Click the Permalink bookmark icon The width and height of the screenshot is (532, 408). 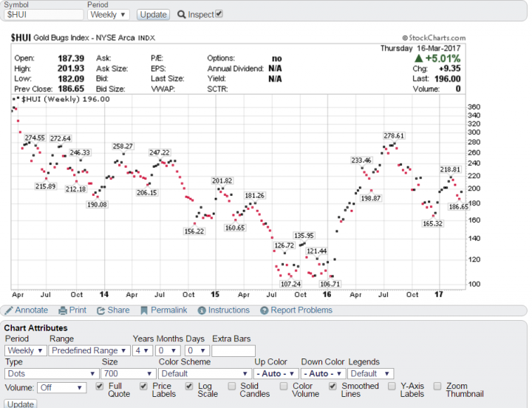[x=144, y=310]
